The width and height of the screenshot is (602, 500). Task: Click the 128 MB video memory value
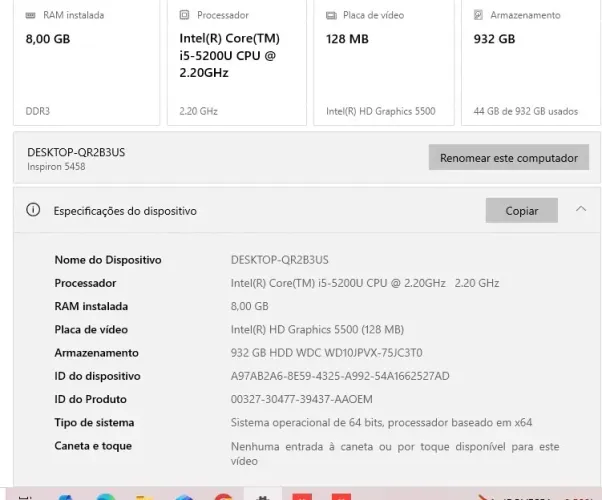click(x=347, y=39)
